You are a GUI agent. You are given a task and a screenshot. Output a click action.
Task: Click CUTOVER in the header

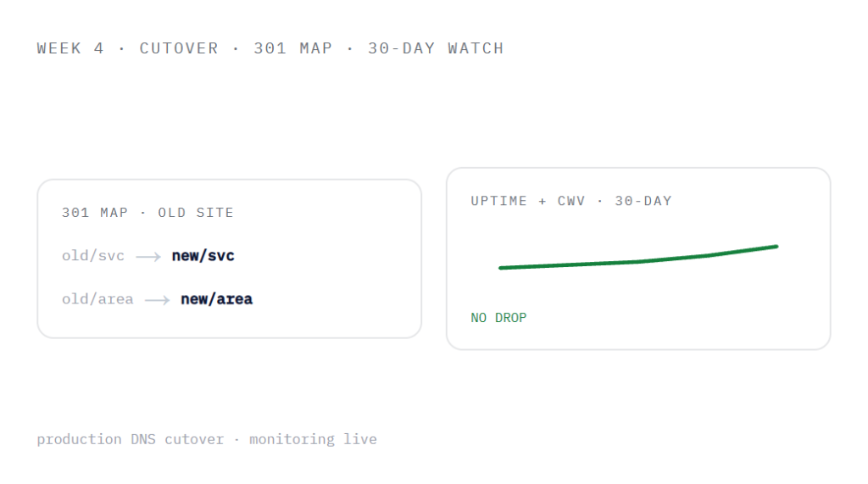click(179, 48)
